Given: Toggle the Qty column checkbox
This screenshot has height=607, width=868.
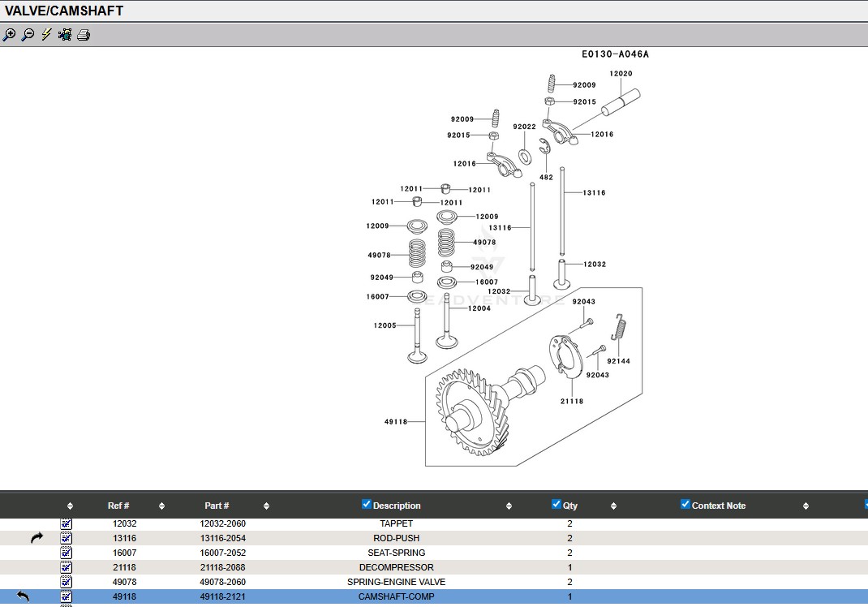Looking at the screenshot, I should (556, 505).
